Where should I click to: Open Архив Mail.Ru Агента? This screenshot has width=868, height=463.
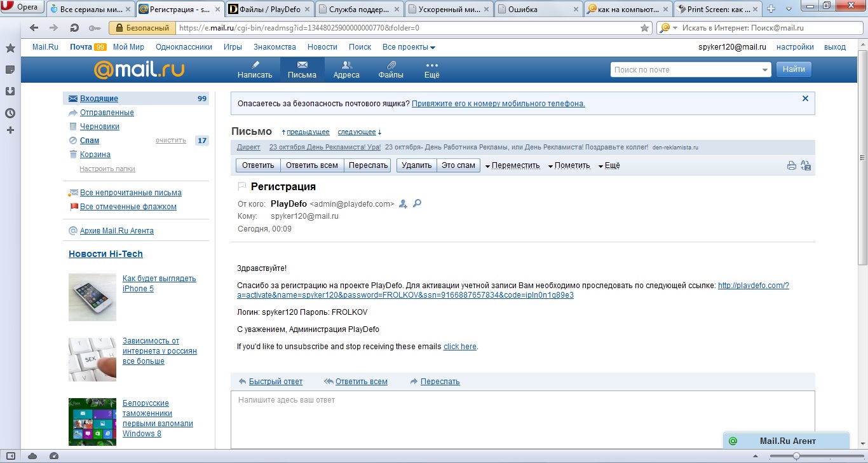[117, 231]
